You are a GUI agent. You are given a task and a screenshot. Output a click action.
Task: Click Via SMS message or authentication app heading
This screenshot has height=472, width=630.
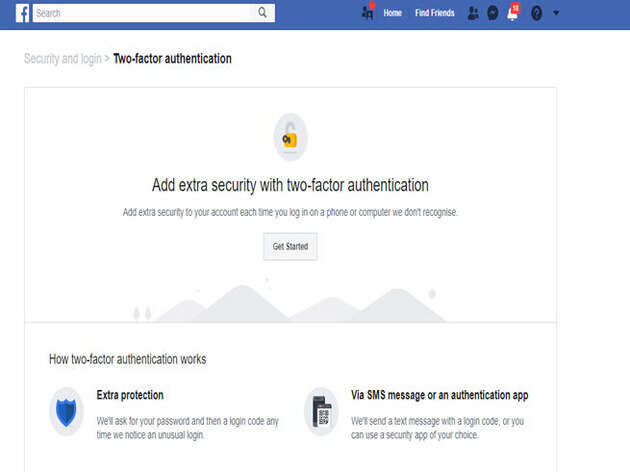tap(440, 395)
